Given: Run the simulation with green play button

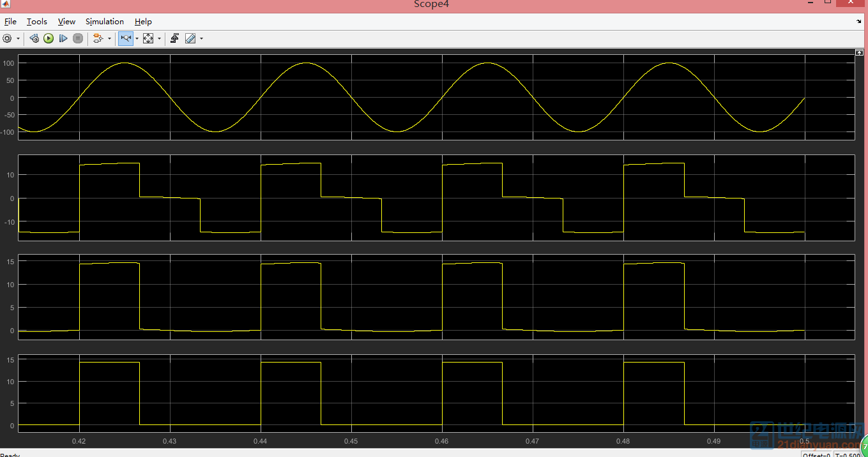Looking at the screenshot, I should pyautogui.click(x=49, y=38).
